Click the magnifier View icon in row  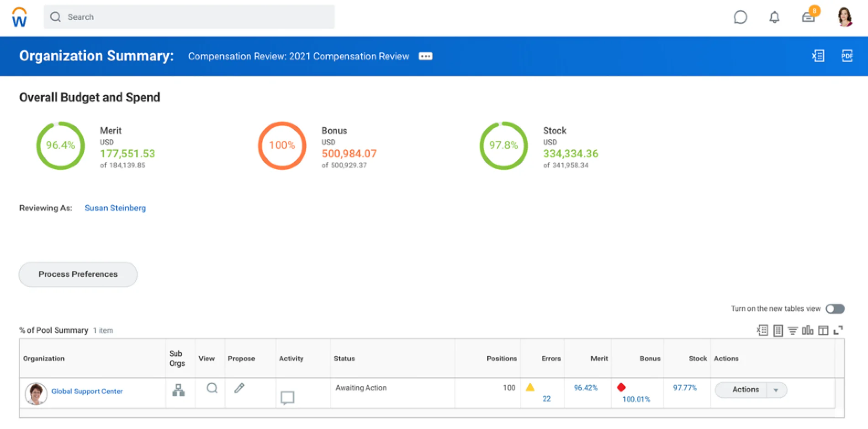pyautogui.click(x=212, y=388)
